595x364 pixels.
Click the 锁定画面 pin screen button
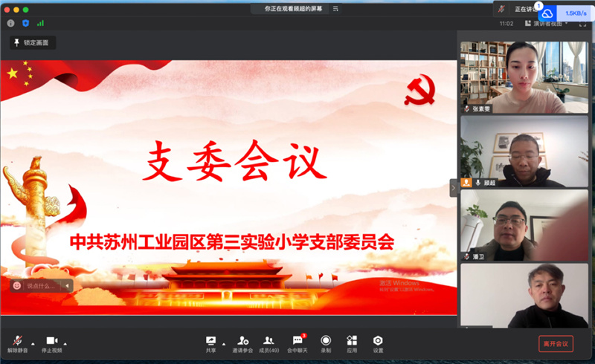click(33, 42)
